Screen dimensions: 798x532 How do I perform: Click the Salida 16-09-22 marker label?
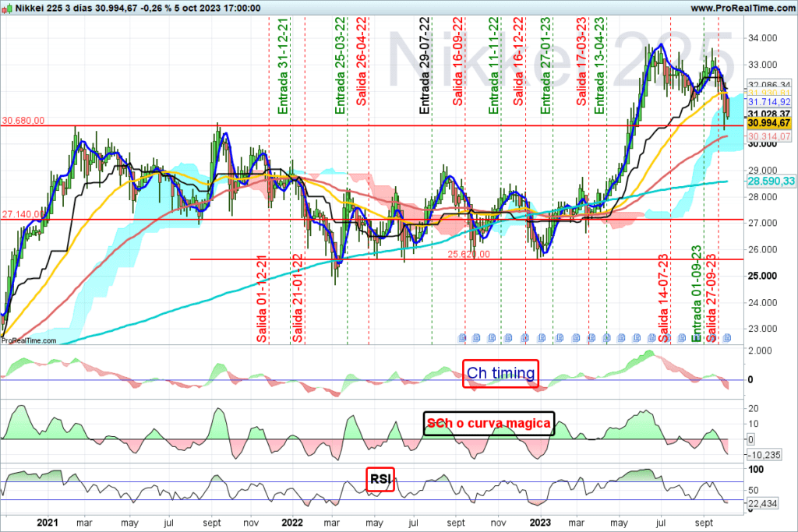(x=458, y=62)
